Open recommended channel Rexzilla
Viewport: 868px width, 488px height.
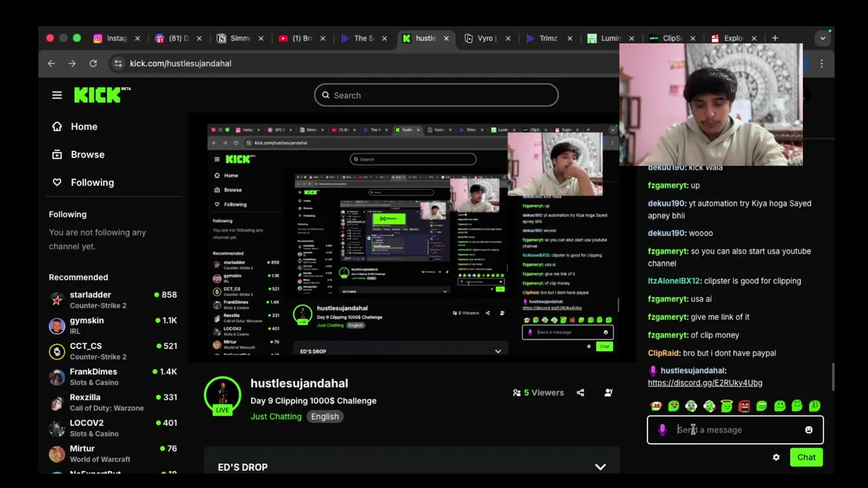click(x=113, y=403)
